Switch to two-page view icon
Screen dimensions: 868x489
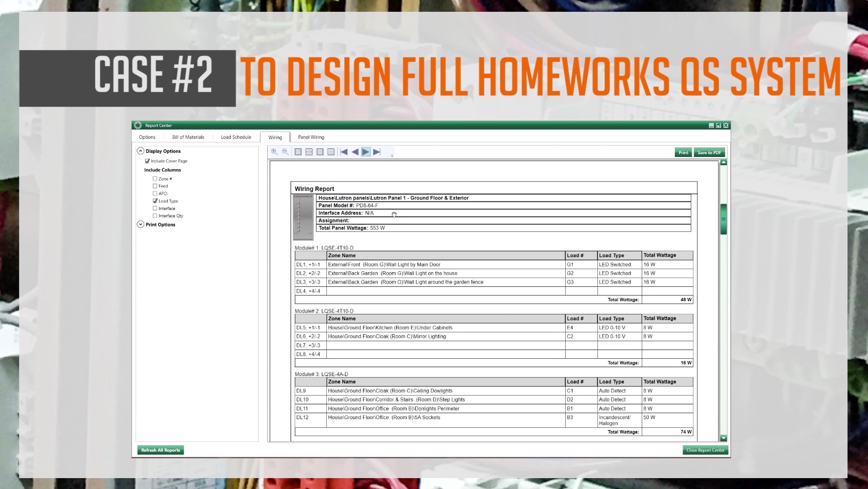(x=331, y=152)
